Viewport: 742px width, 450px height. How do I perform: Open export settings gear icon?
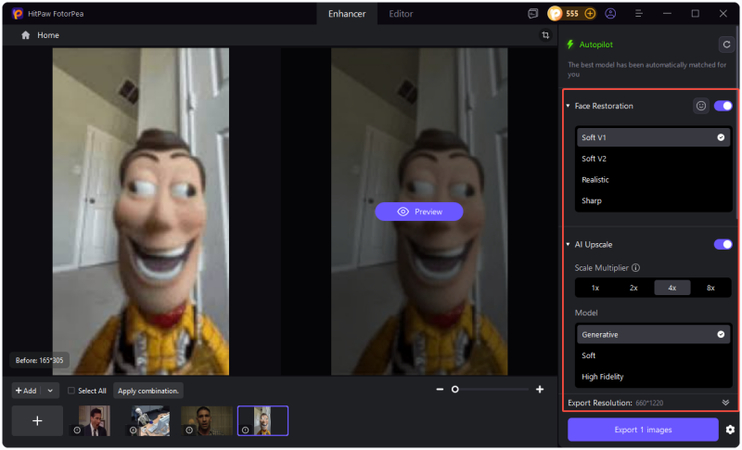pyautogui.click(x=730, y=430)
